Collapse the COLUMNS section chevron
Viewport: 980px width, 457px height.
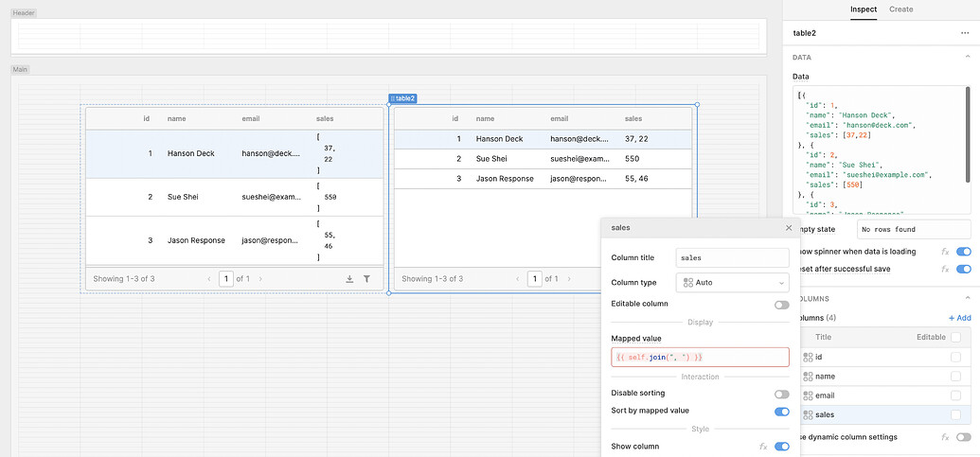tap(967, 299)
